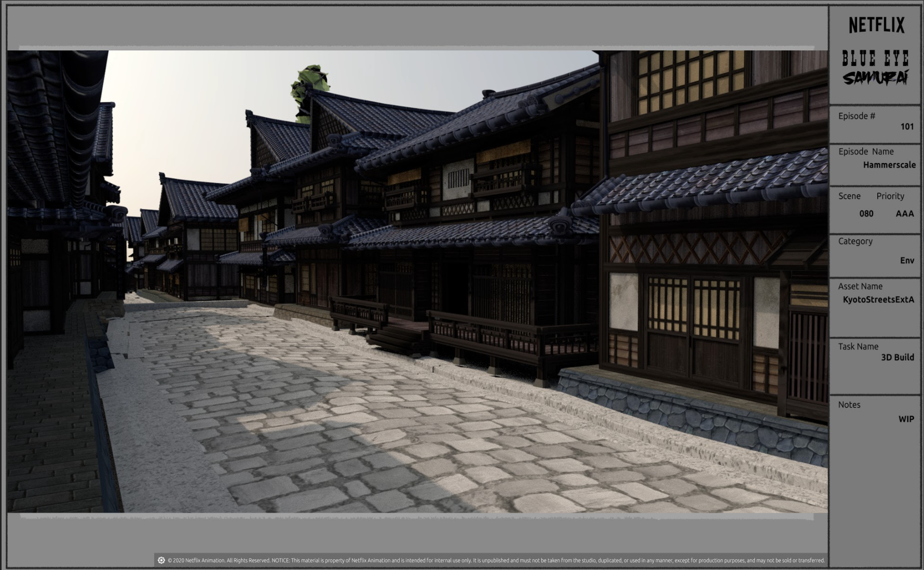Screen dimensions: 924x570
Task: Select the 'Hammerscale' episode name value
Action: tap(889, 165)
